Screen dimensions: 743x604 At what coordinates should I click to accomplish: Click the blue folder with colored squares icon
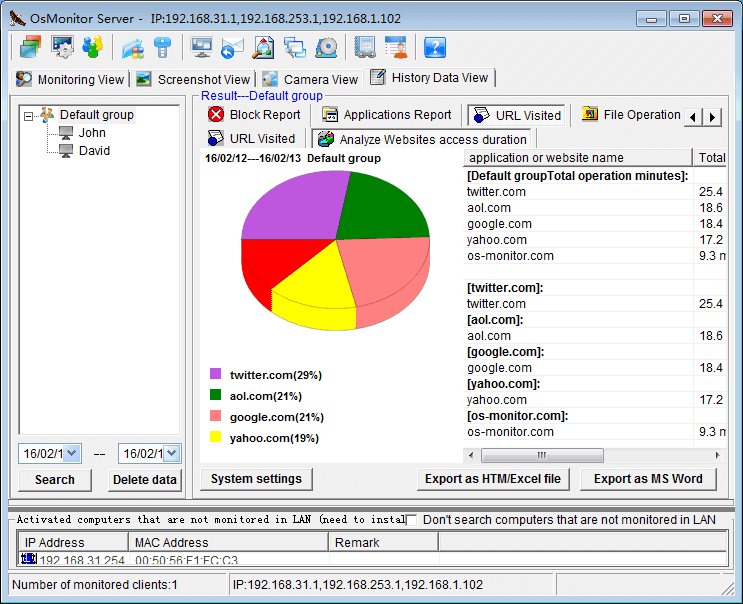pos(133,48)
